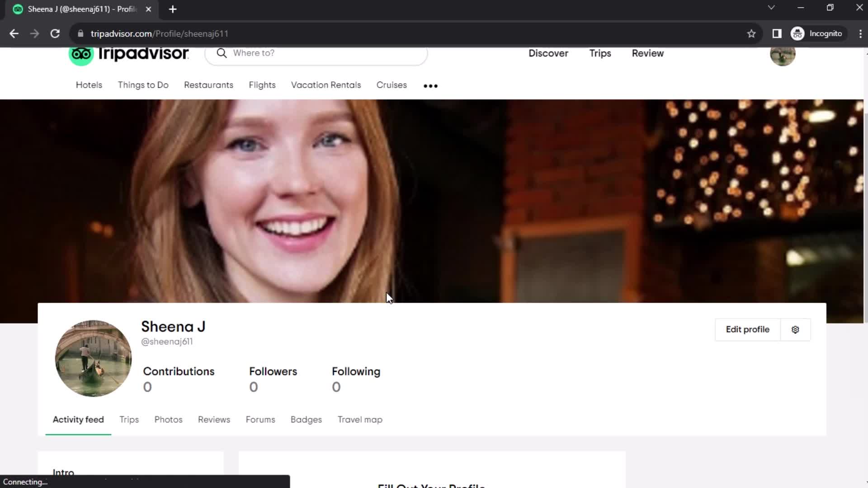Click the profile settings gear icon
The height and width of the screenshot is (488, 868).
point(796,329)
